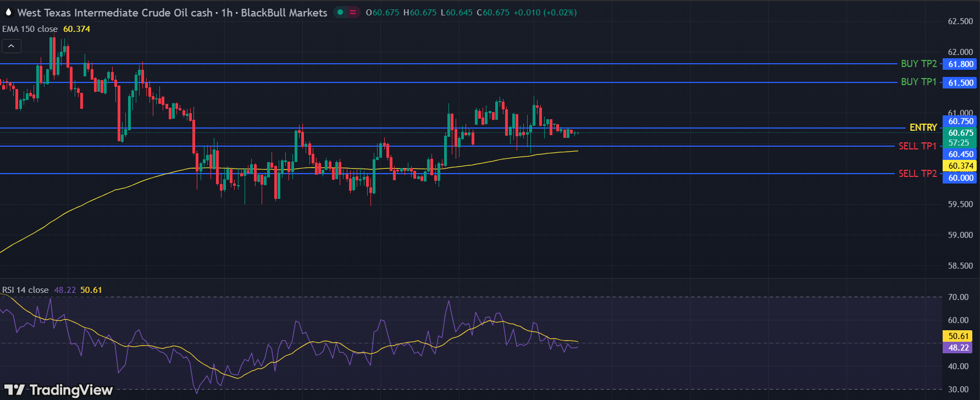Click the BUY TP1 line label
The image size is (980, 400).
click(918, 82)
